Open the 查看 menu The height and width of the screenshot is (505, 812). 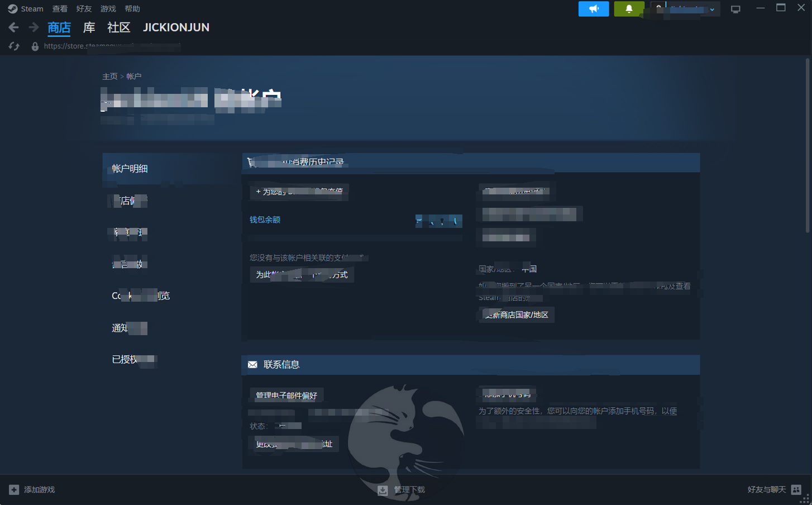point(60,9)
